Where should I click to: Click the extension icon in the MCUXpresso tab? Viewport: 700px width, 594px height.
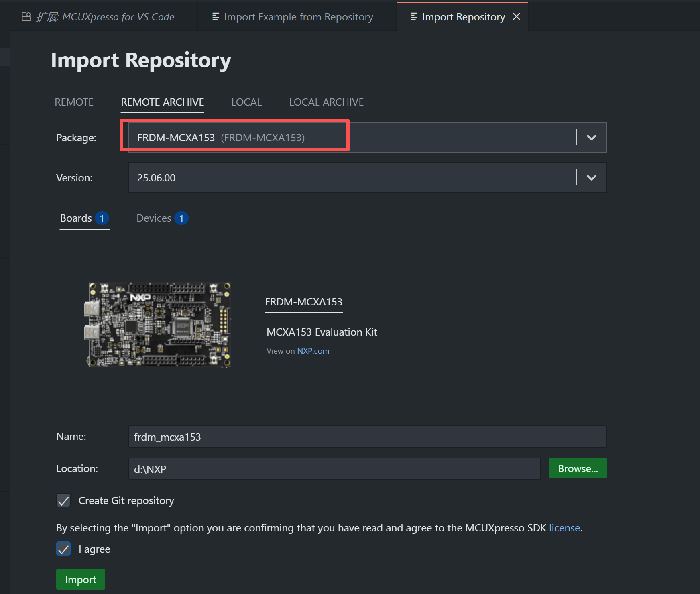pyautogui.click(x=26, y=17)
